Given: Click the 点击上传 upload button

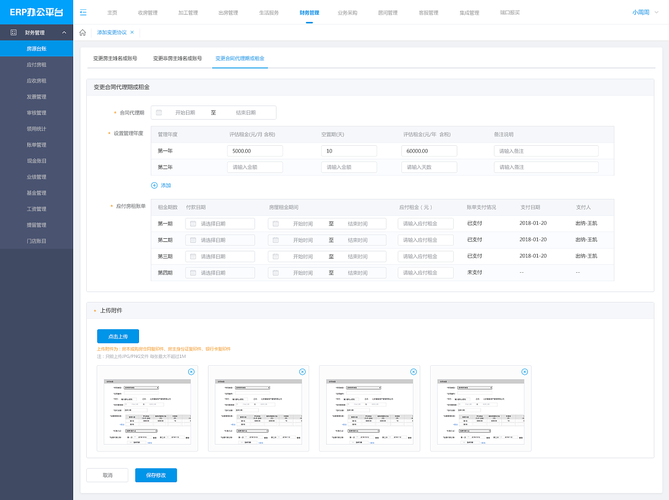Looking at the screenshot, I should (x=117, y=336).
